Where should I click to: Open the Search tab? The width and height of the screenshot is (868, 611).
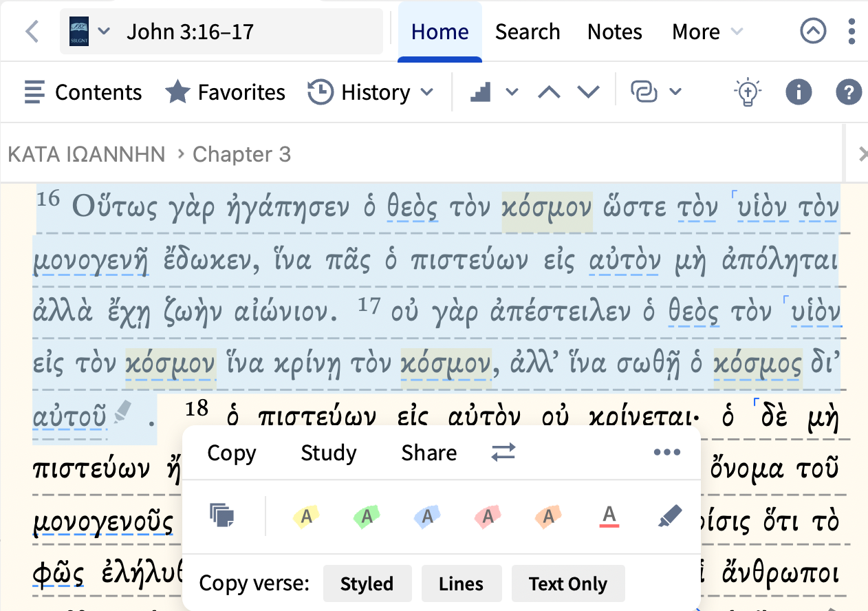528,32
